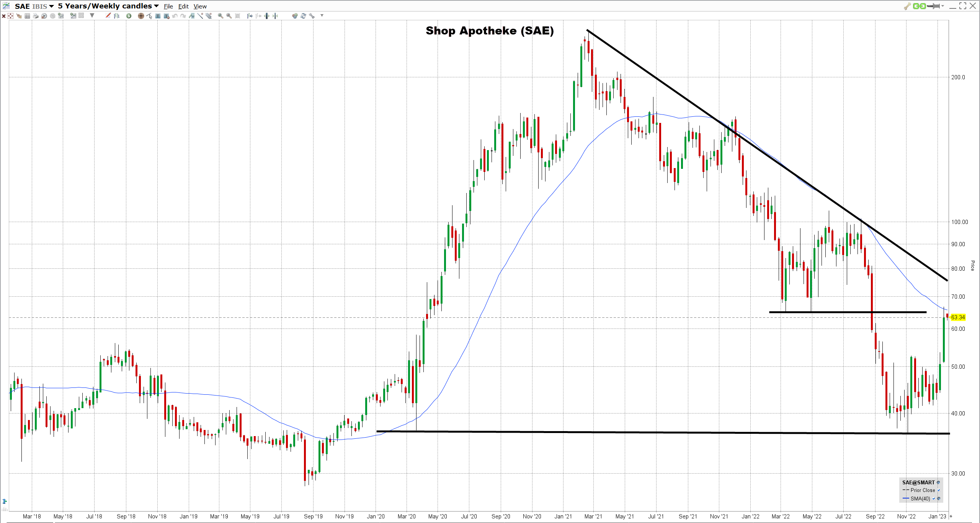Select the parallel lines channel tool
980x523 pixels.
pyautogui.click(x=208, y=16)
